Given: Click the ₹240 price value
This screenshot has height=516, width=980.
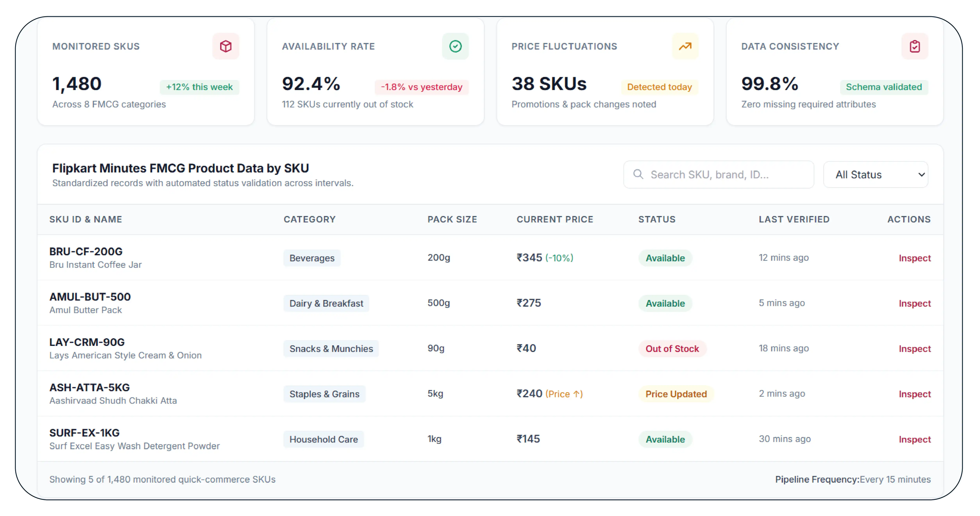Looking at the screenshot, I should [x=529, y=393].
